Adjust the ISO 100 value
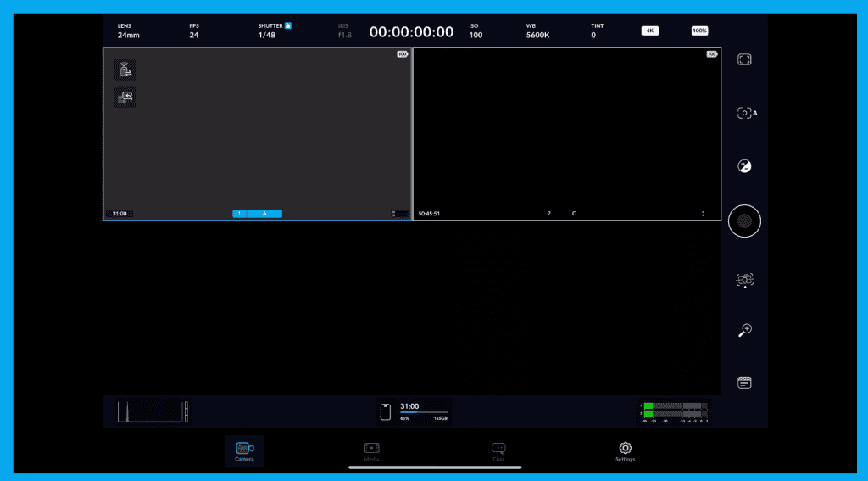The height and width of the screenshot is (481, 868). [476, 31]
